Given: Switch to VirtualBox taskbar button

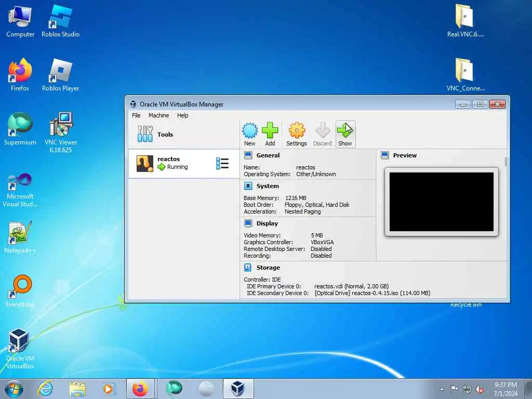Looking at the screenshot, I should click(x=238, y=389).
